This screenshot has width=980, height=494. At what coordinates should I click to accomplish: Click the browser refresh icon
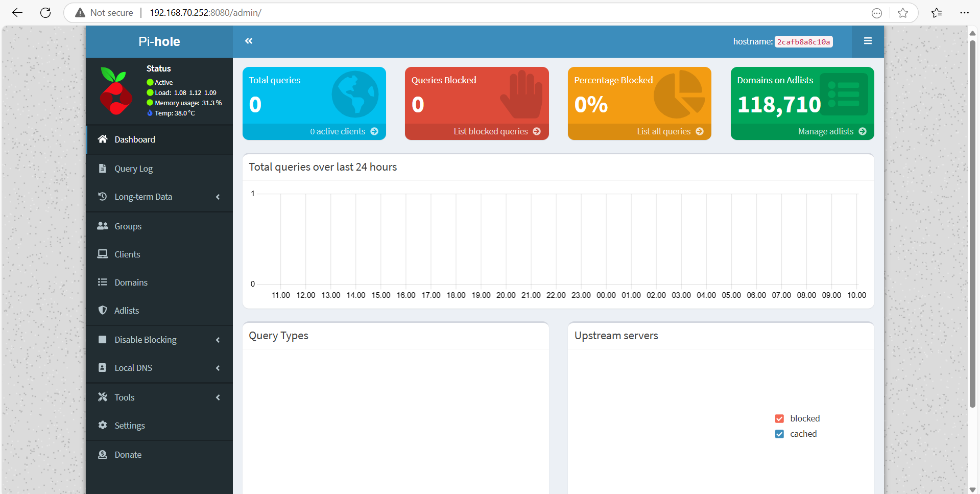click(x=45, y=13)
